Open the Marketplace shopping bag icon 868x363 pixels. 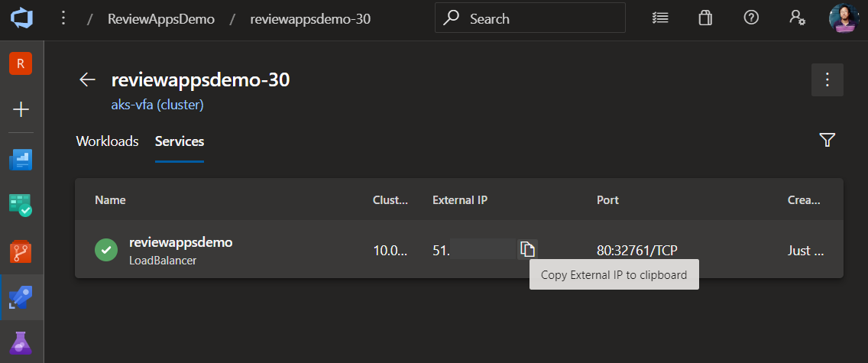click(704, 18)
